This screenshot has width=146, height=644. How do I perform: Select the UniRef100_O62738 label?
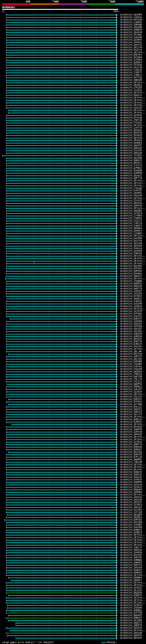pos(131,47)
